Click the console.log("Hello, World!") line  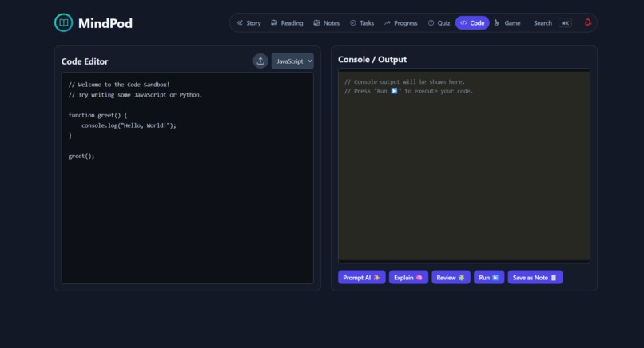[129, 125]
